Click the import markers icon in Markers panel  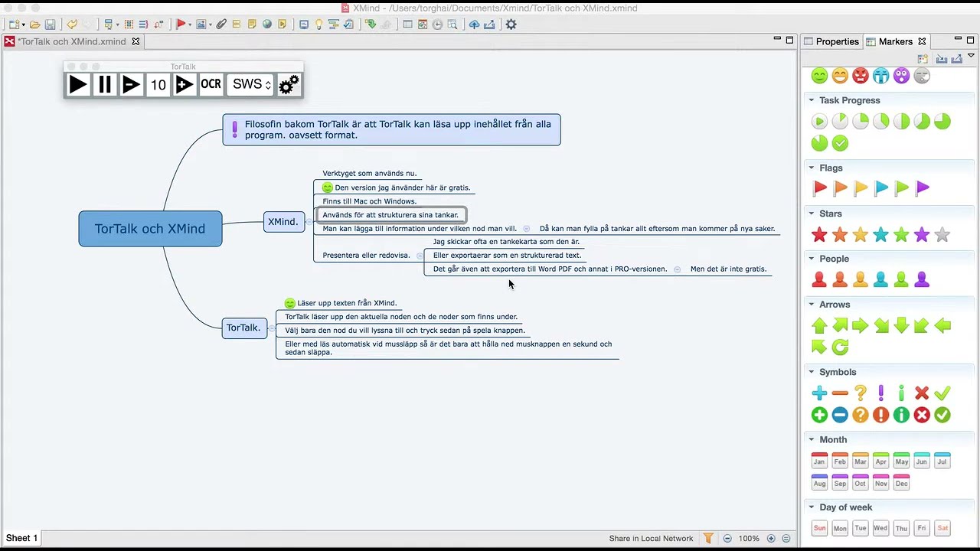pos(942,58)
